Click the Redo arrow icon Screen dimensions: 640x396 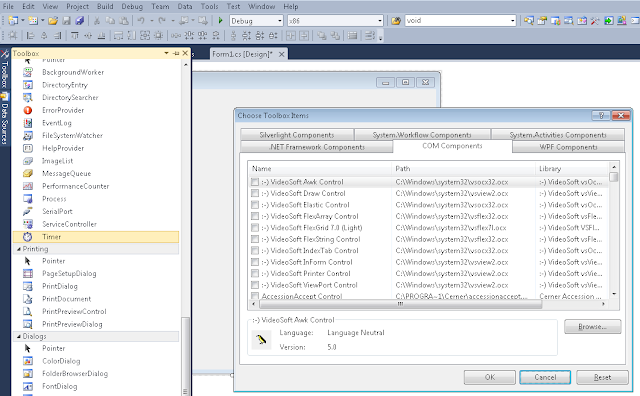point(162,20)
